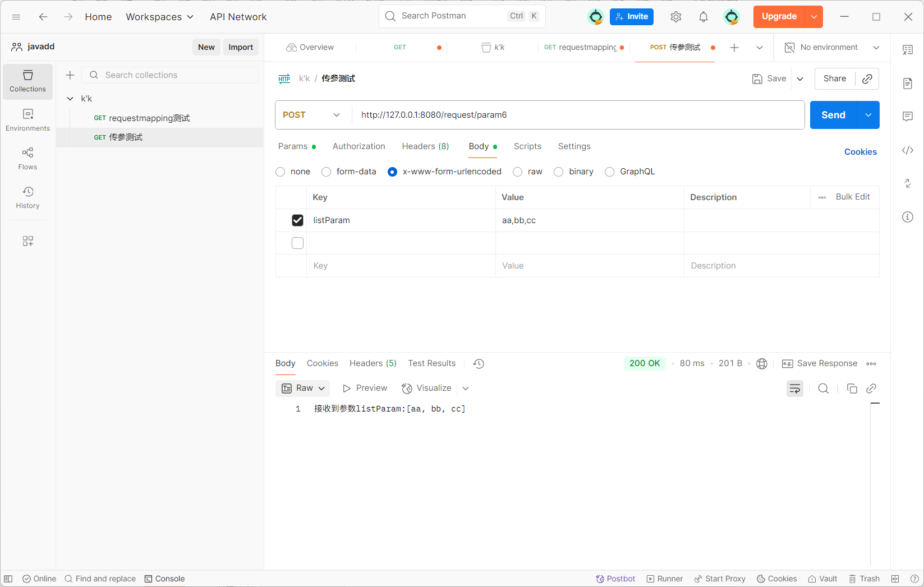Copy request link with chain icon
The width and height of the screenshot is (924, 587).
click(867, 78)
